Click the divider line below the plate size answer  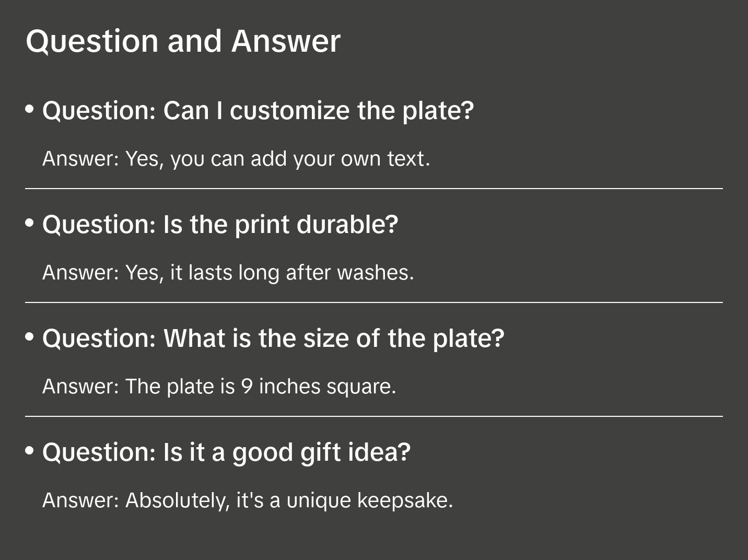pos(374,416)
